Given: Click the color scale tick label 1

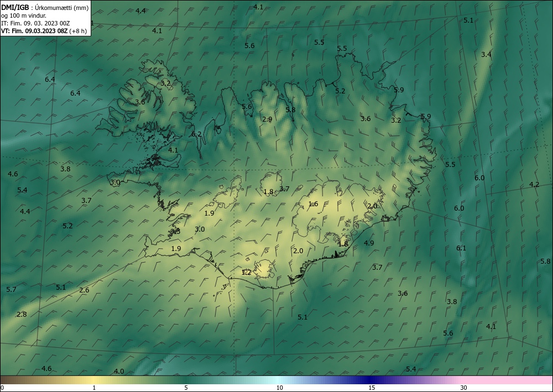Looking at the screenshot, I should click(x=94, y=388).
